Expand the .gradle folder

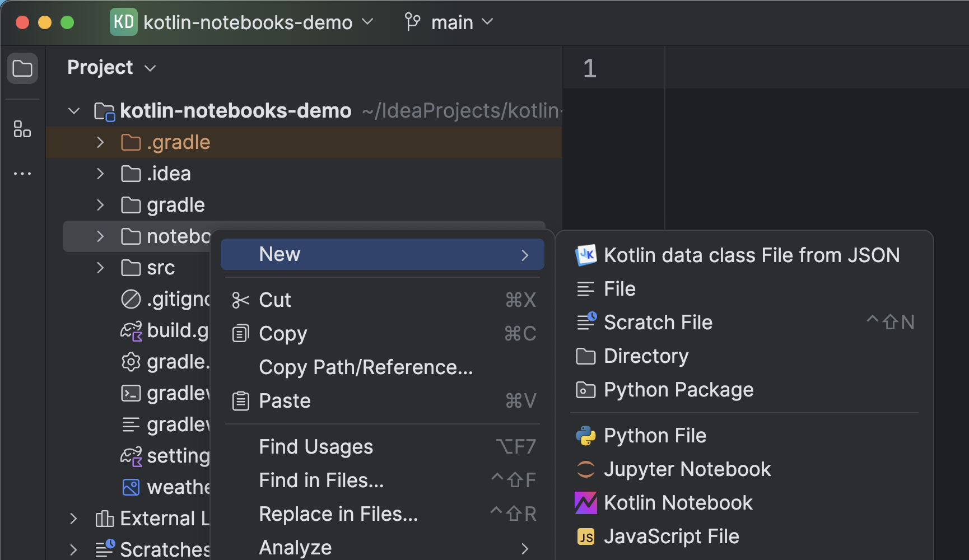[x=100, y=142]
